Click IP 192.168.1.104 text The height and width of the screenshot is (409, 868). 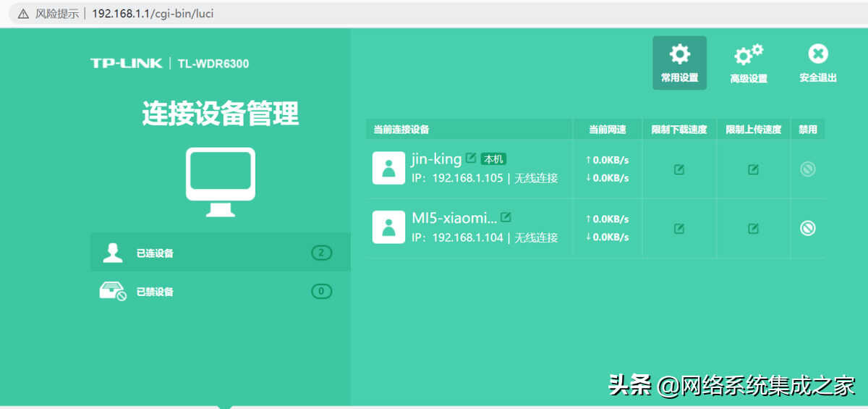point(457,237)
